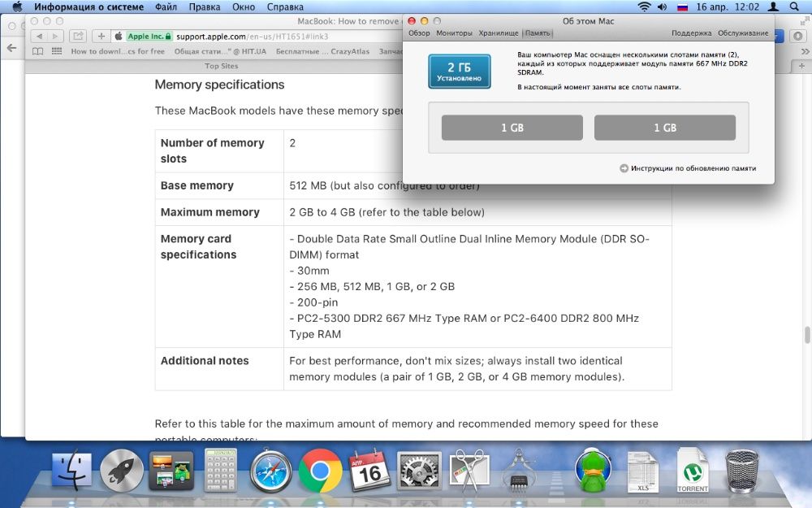
Task: Click 'Memory specifications' heading
Action: pos(219,85)
